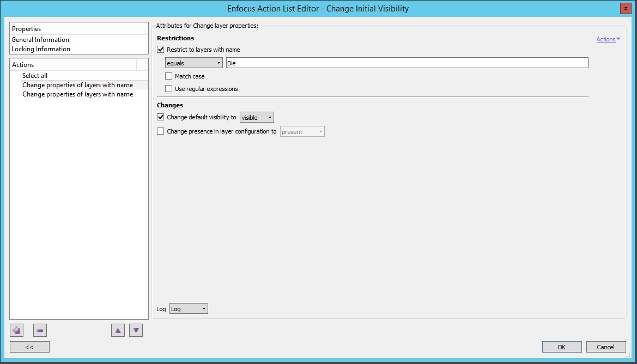Click the Actions list column header
The image size is (637, 364).
73,65
